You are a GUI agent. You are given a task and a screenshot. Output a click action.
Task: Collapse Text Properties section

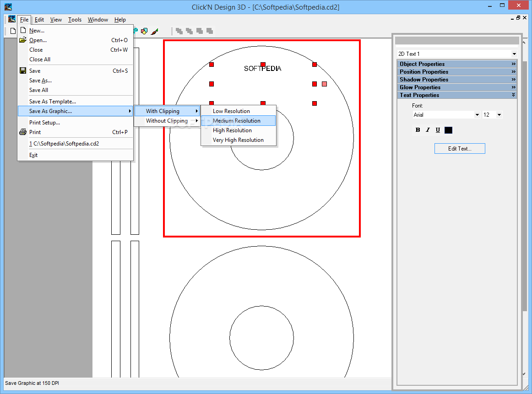point(457,95)
